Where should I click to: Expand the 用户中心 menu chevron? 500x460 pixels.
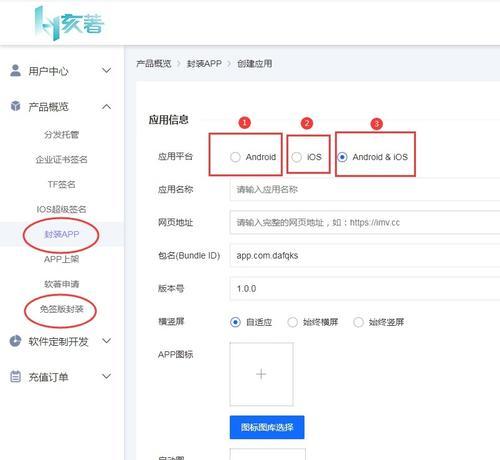click(x=106, y=71)
